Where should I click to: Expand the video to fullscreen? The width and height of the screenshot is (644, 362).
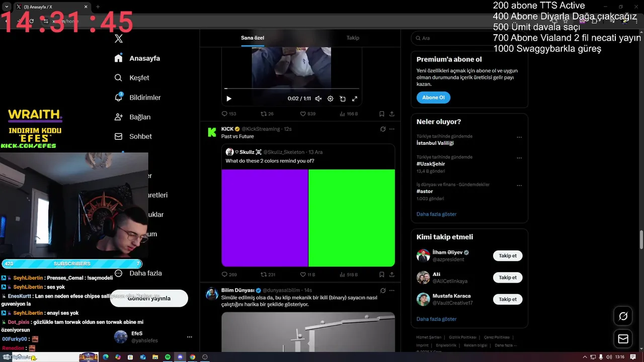click(x=355, y=99)
